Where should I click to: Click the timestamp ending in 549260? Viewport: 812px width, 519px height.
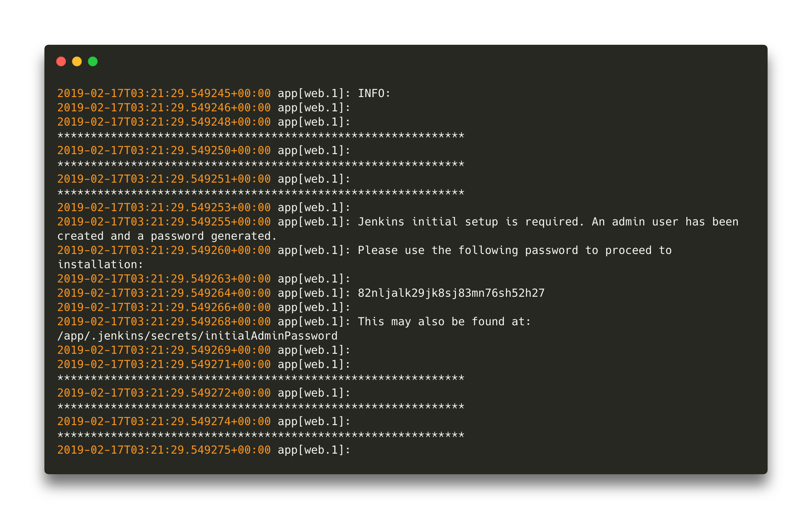pyautogui.click(x=164, y=250)
